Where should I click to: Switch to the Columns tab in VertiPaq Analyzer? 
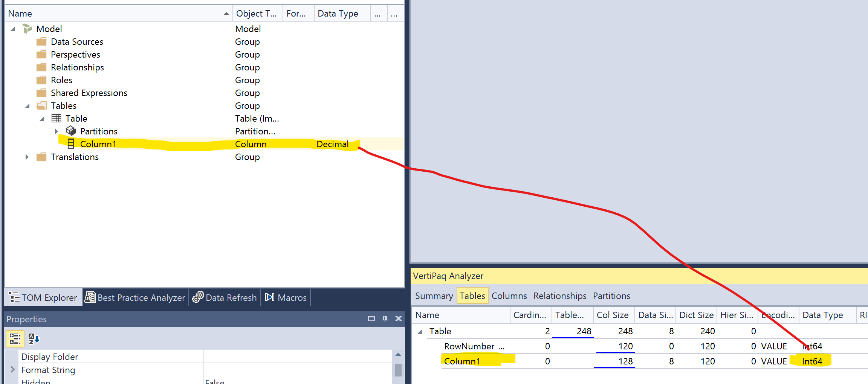point(509,296)
